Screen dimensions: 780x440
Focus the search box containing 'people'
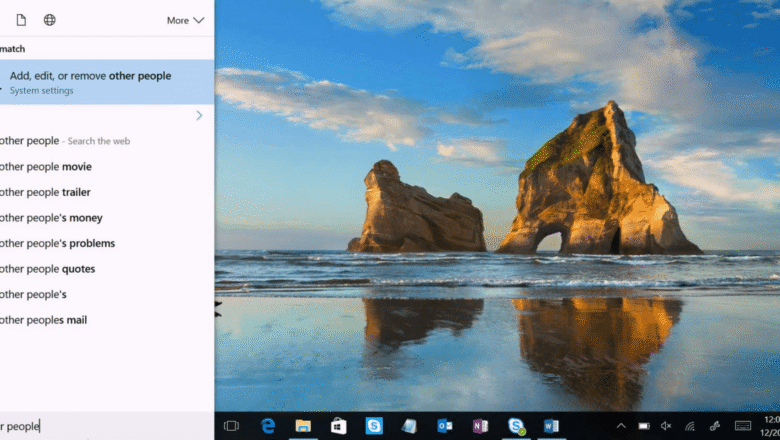click(x=107, y=426)
